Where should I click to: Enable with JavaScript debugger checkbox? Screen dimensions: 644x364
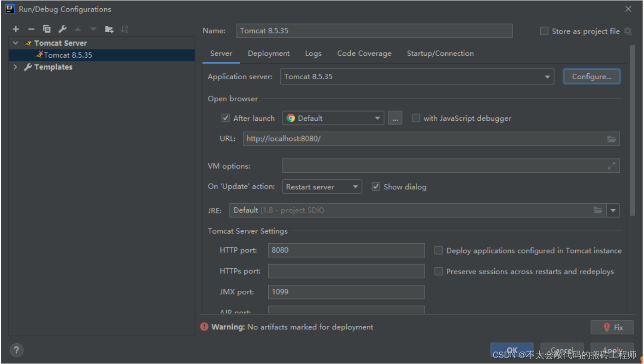coord(416,118)
